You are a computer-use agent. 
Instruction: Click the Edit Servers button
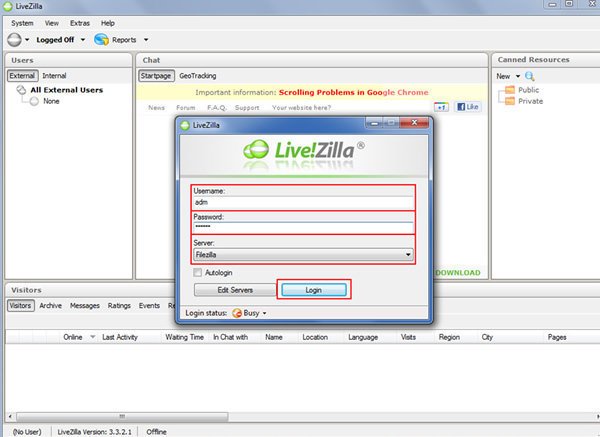pos(235,290)
